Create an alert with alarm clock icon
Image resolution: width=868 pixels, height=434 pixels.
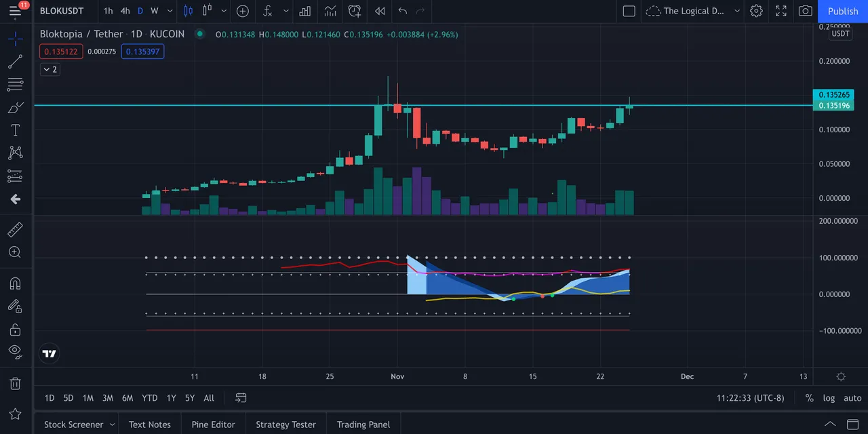[355, 11]
